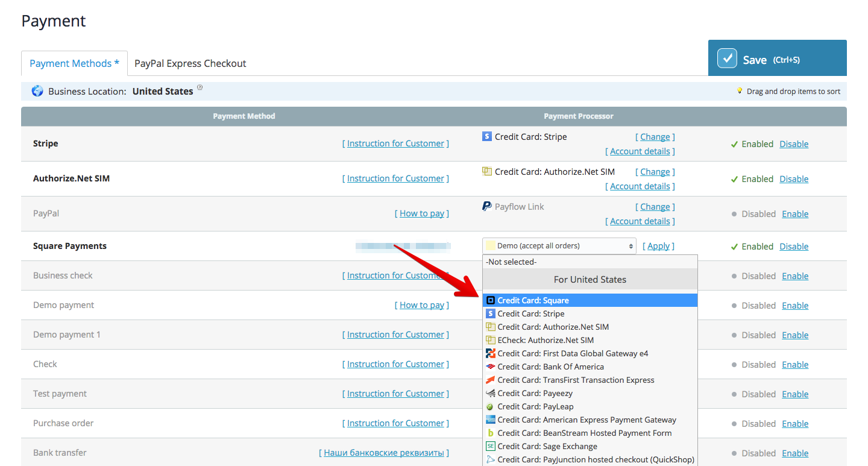The width and height of the screenshot is (868, 466).
Task: Click the checkmark icon on Save button
Action: click(x=727, y=58)
